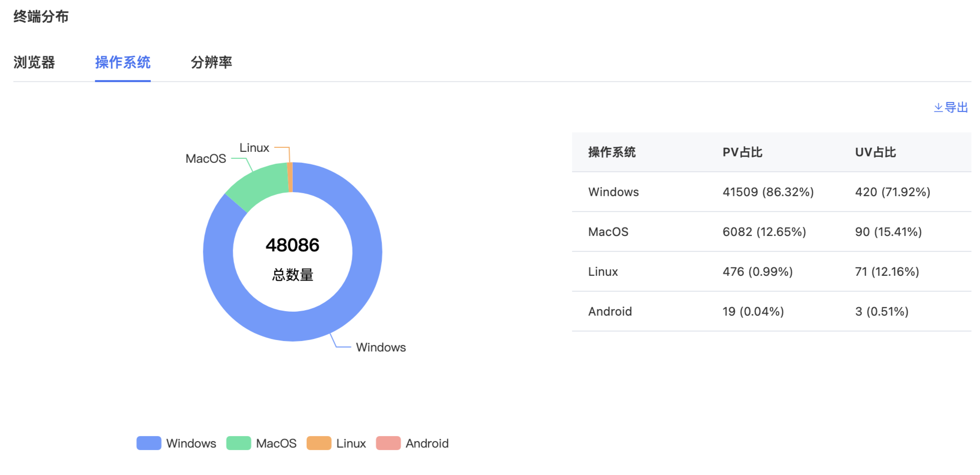
Task: Toggle the MacOS legend swatch
Action: [x=239, y=443]
